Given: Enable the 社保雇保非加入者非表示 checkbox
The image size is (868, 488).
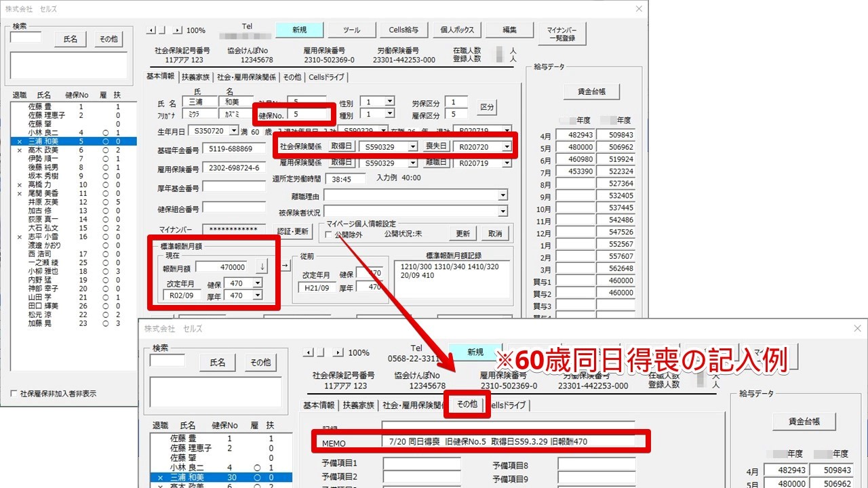Looking at the screenshot, I should pos(14,394).
